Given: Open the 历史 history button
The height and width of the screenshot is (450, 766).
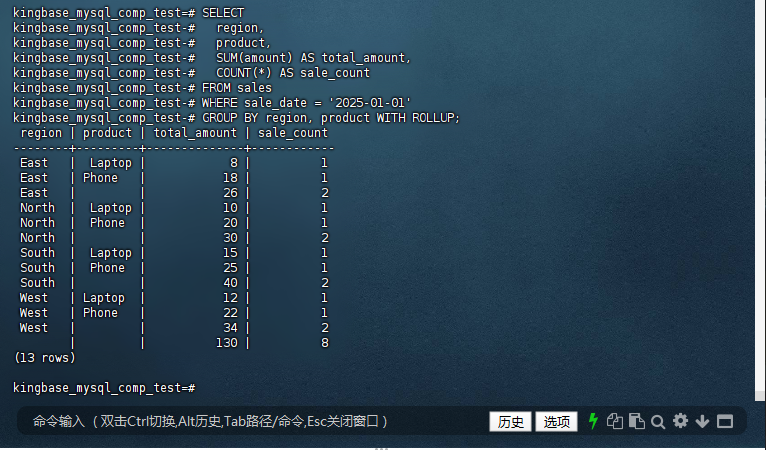Looking at the screenshot, I should 511,422.
